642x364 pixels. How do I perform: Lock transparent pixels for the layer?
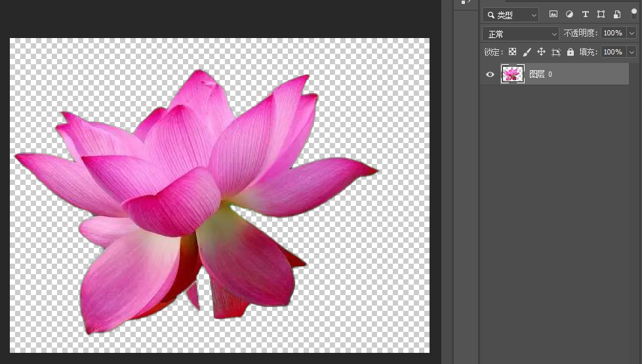pos(512,52)
